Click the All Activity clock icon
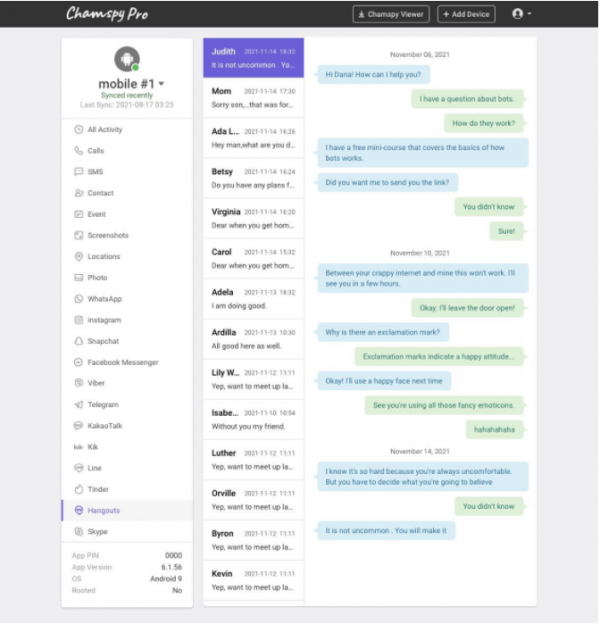 point(79,129)
